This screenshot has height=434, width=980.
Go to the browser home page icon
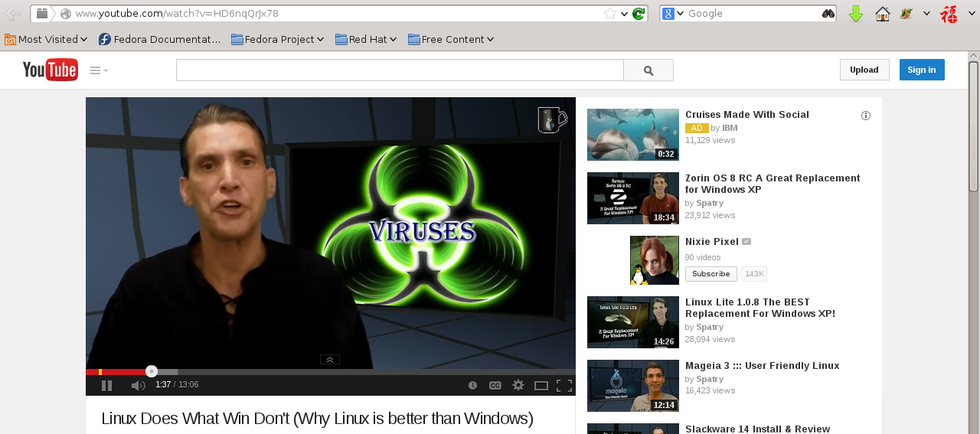click(883, 14)
